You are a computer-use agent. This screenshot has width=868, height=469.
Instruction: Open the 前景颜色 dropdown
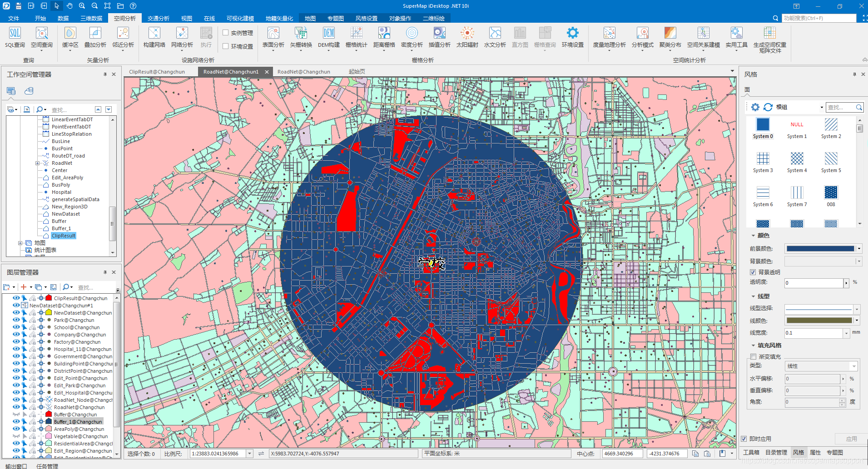point(859,249)
